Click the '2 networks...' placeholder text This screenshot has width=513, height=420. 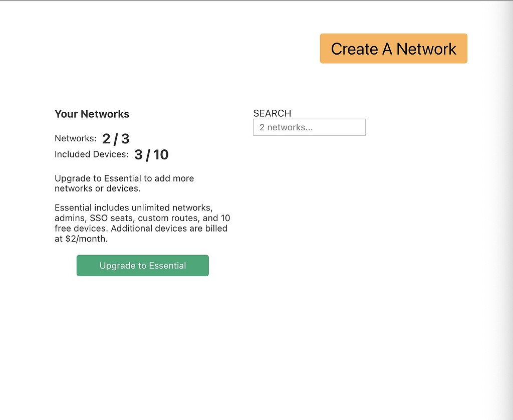tap(286, 127)
